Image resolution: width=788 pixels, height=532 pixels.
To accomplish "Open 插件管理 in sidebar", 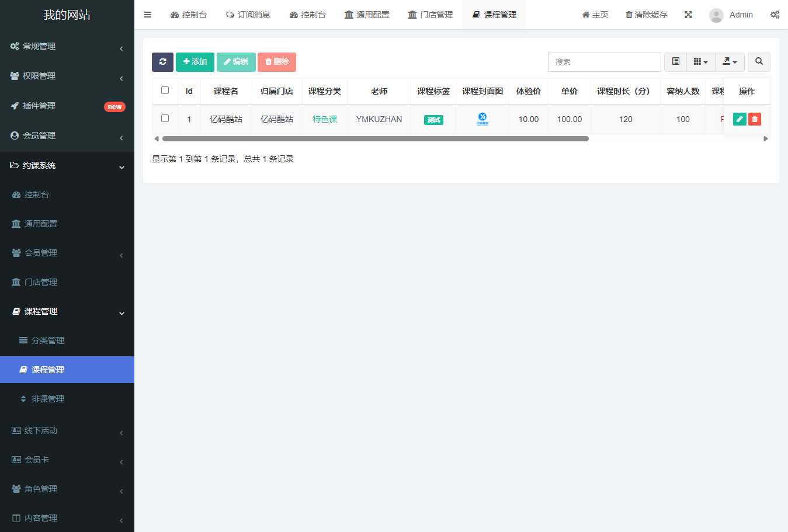I will pos(67,106).
